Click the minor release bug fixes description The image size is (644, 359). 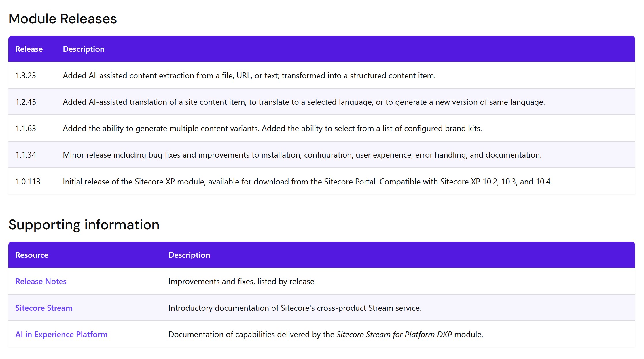(302, 155)
